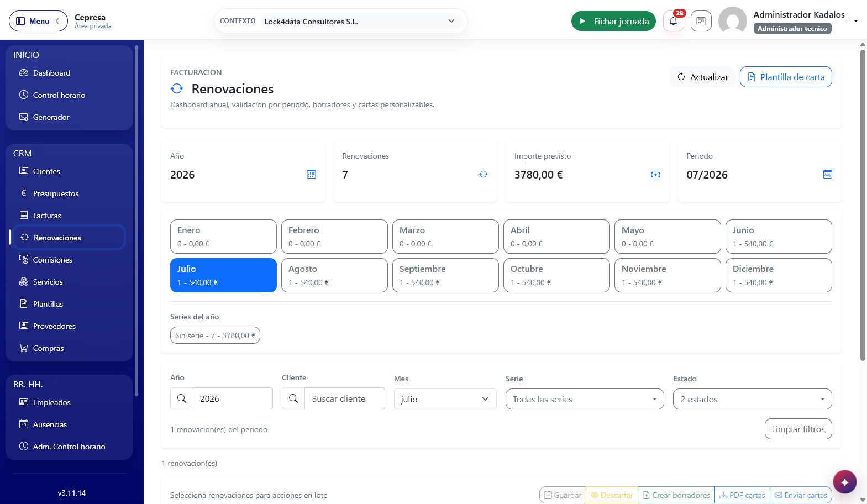Open Dashboard in the sidebar
This screenshot has width=867, height=504.
coord(69,73)
